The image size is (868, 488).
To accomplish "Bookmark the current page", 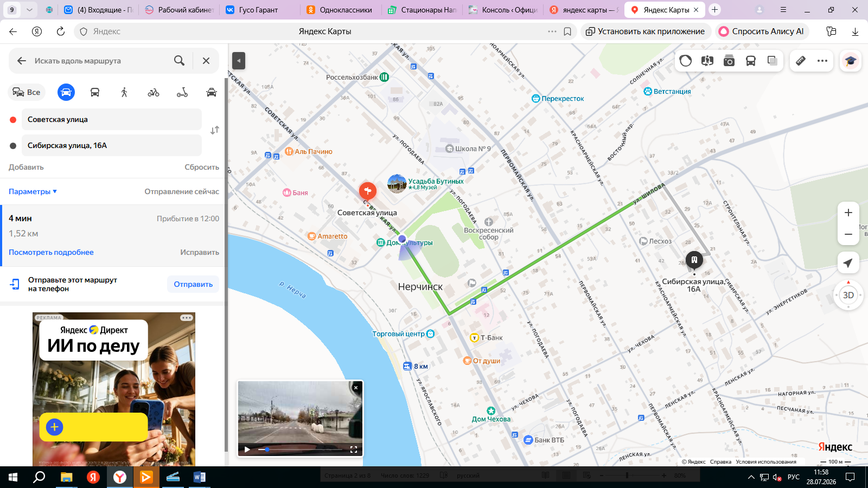I will (x=567, y=31).
